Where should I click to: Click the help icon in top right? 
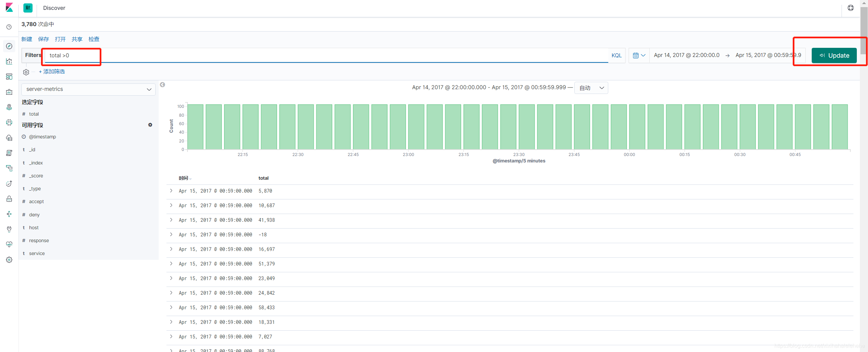[x=851, y=8]
